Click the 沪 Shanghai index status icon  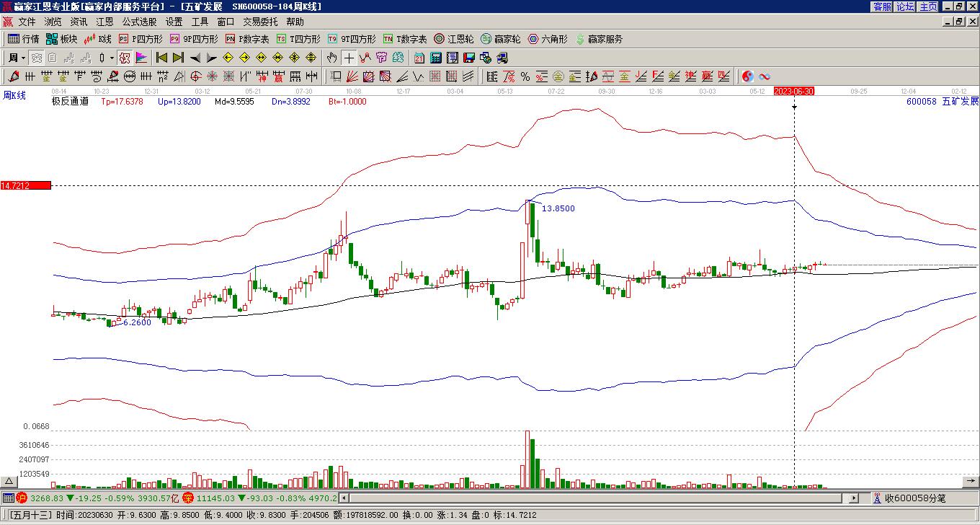(x=22, y=498)
